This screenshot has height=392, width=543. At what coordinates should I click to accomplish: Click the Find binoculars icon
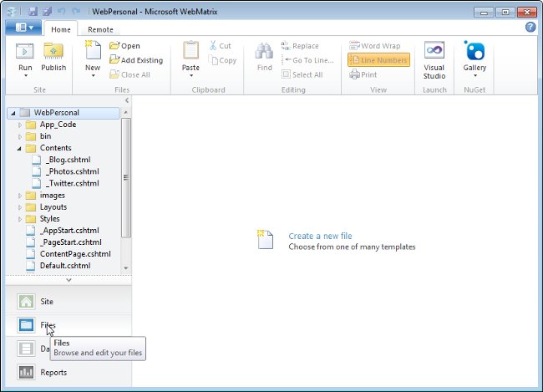264,51
